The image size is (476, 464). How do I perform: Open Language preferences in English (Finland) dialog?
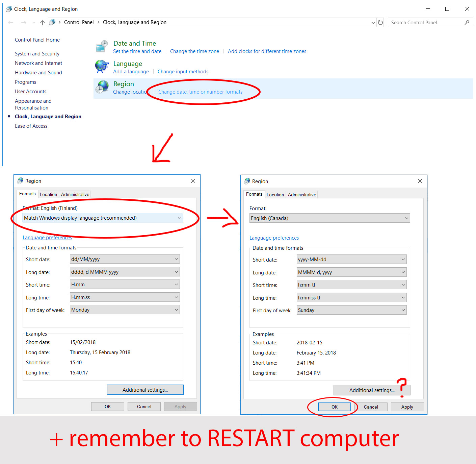(x=47, y=238)
